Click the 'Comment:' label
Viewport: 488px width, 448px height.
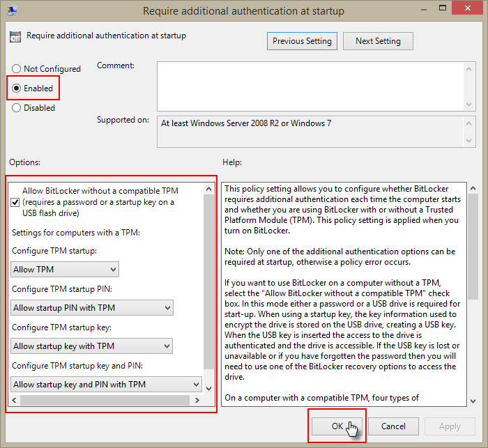[x=116, y=65]
